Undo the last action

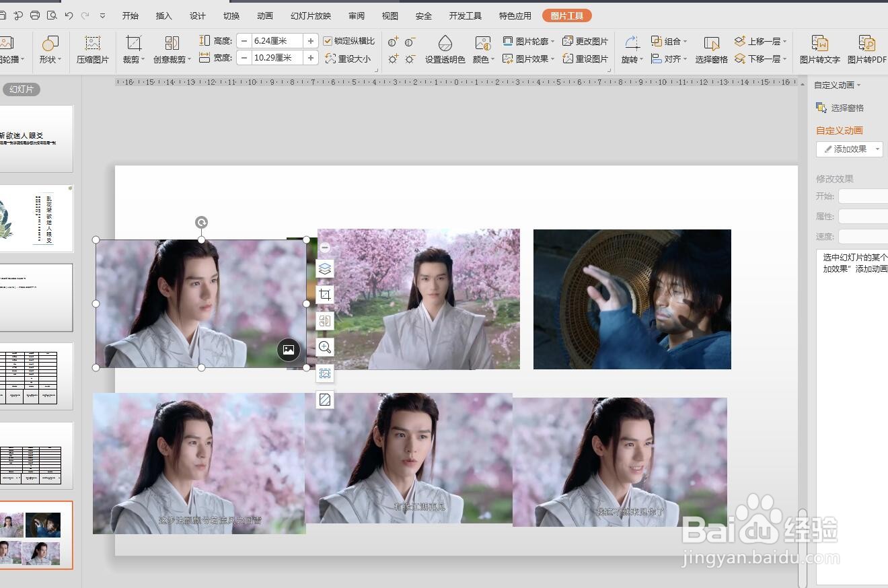coord(69,15)
